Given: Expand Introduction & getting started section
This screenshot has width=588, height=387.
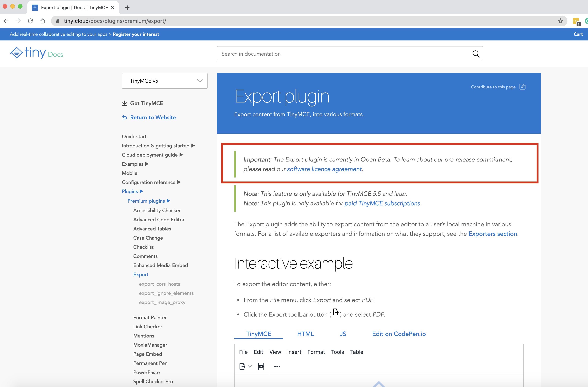Looking at the screenshot, I should (x=193, y=146).
